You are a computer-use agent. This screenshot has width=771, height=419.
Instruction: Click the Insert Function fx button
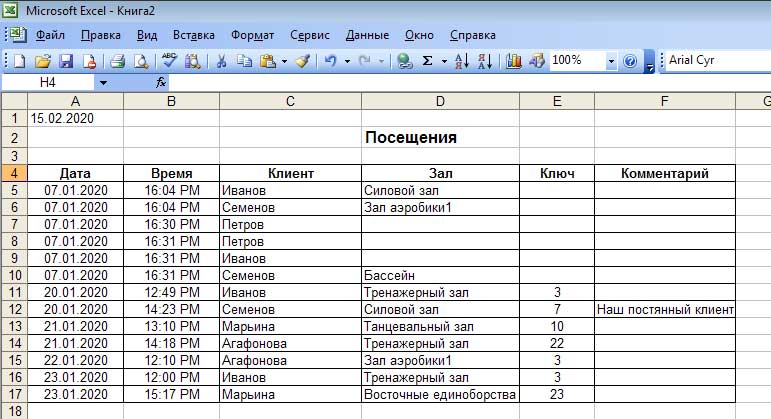[161, 82]
